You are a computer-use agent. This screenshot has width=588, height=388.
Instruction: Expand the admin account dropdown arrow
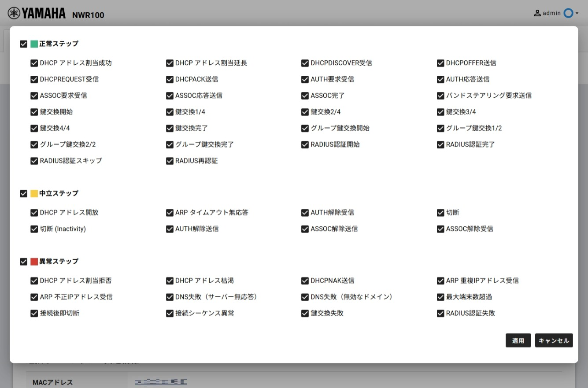[577, 13]
